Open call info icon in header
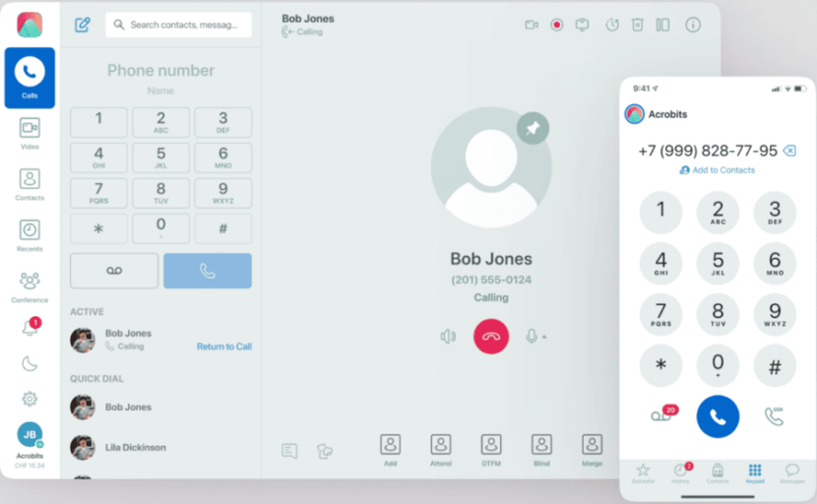The image size is (817, 504). [x=693, y=25]
